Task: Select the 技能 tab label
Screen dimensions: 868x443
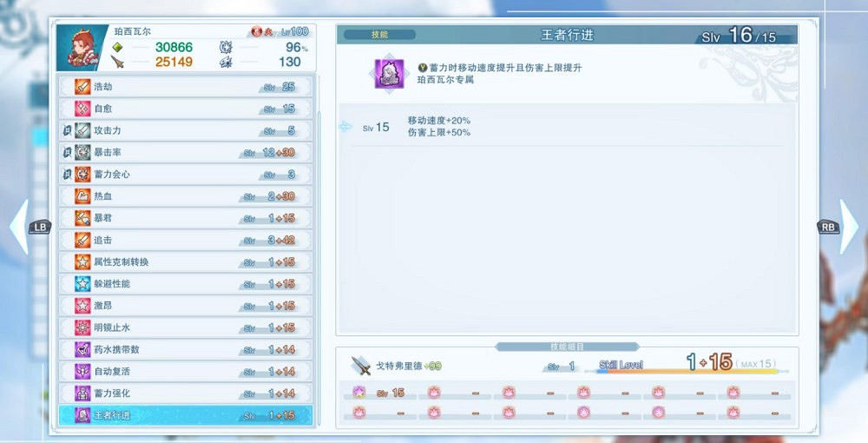Action: tap(380, 35)
